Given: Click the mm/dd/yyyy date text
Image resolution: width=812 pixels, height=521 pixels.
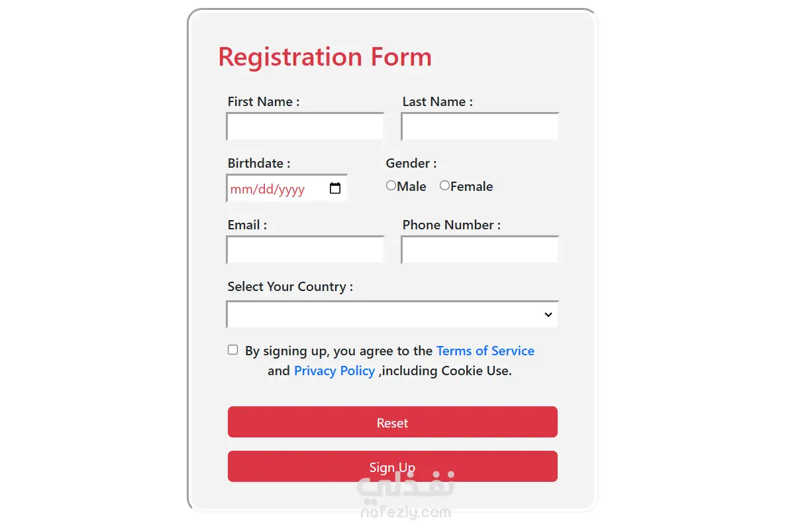Looking at the screenshot, I should [x=268, y=190].
